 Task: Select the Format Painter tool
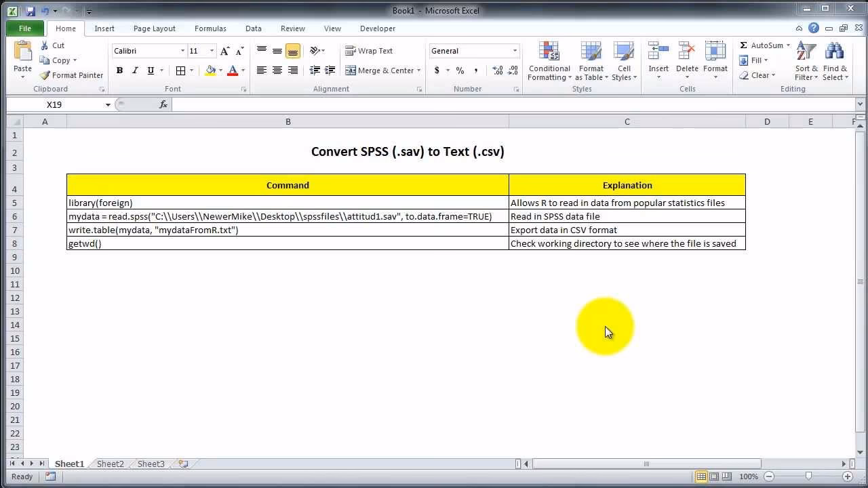click(71, 75)
